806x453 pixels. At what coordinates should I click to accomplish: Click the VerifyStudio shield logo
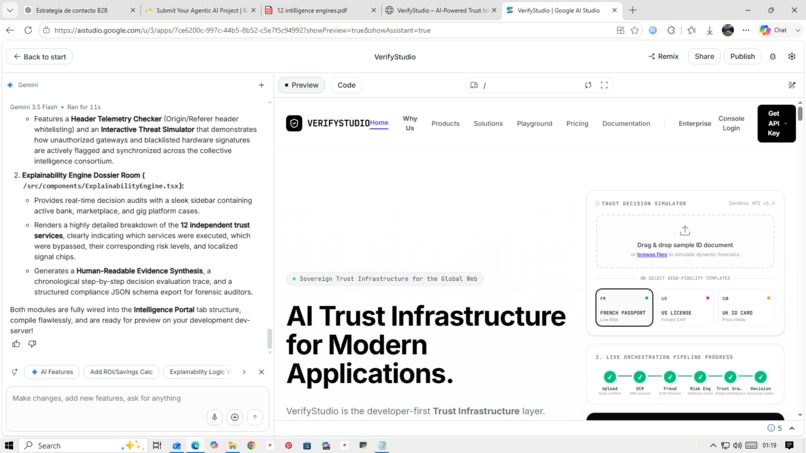[x=294, y=123]
